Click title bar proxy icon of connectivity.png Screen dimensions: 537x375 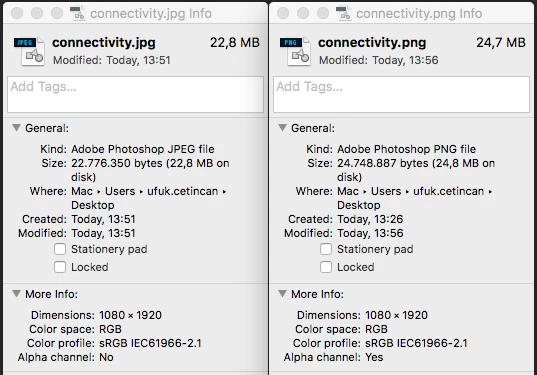point(344,13)
